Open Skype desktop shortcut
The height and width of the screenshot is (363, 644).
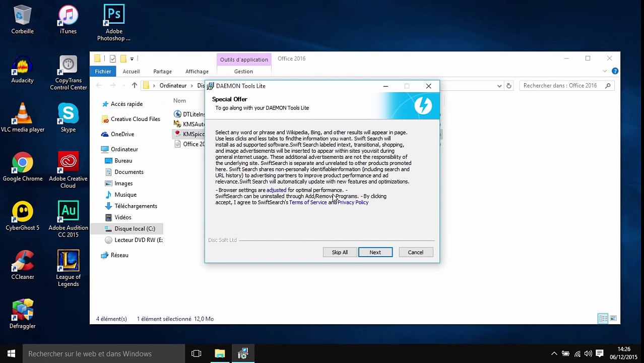pyautogui.click(x=68, y=118)
